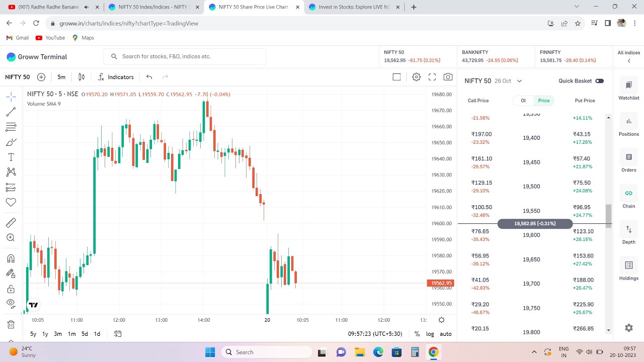Viewport: 644px width, 362px height.
Task: Set chart range to 3m
Action: point(58,334)
